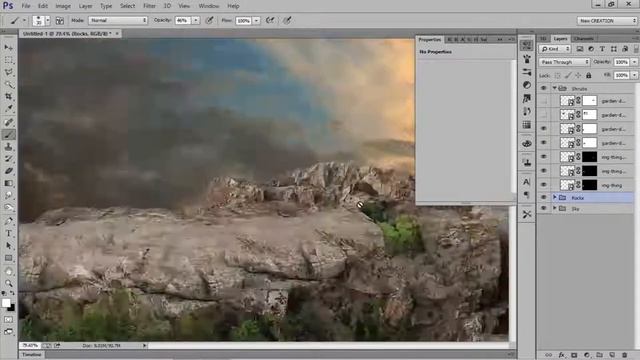
Task: Open the Flow dropdown arrow
Action: pos(256,20)
